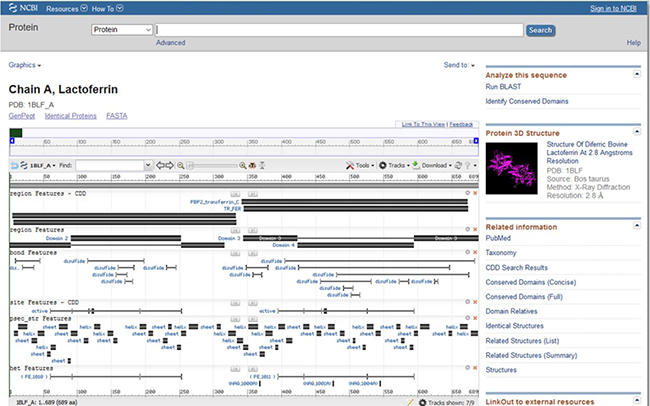
Task: Click the Tools crossed-tools icon
Action: (x=350, y=165)
